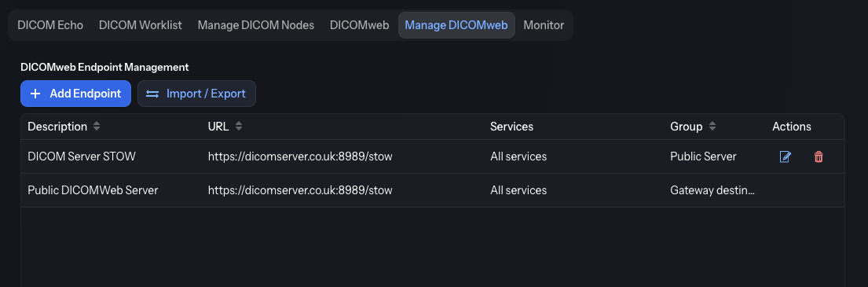Edit the DICOM Server STOW endpoint
Screen dimensions: 868x287
pos(785,156)
